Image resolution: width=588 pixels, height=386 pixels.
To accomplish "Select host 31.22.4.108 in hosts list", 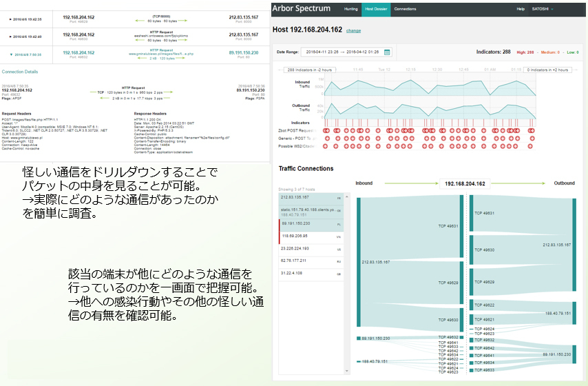I will 311,274.
